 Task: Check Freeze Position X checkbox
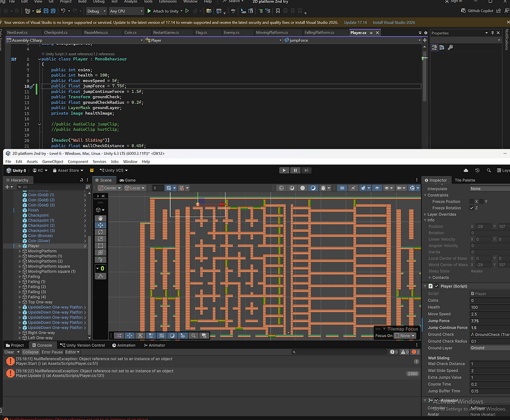(x=471, y=202)
